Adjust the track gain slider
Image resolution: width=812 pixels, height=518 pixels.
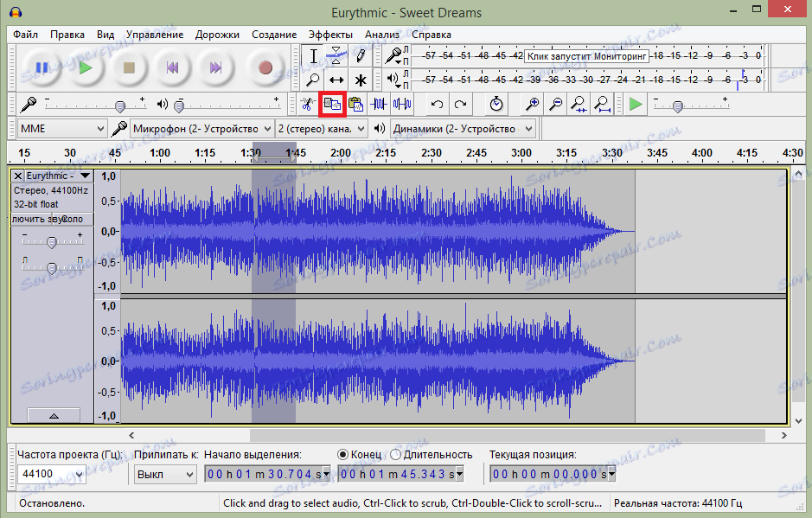point(52,241)
